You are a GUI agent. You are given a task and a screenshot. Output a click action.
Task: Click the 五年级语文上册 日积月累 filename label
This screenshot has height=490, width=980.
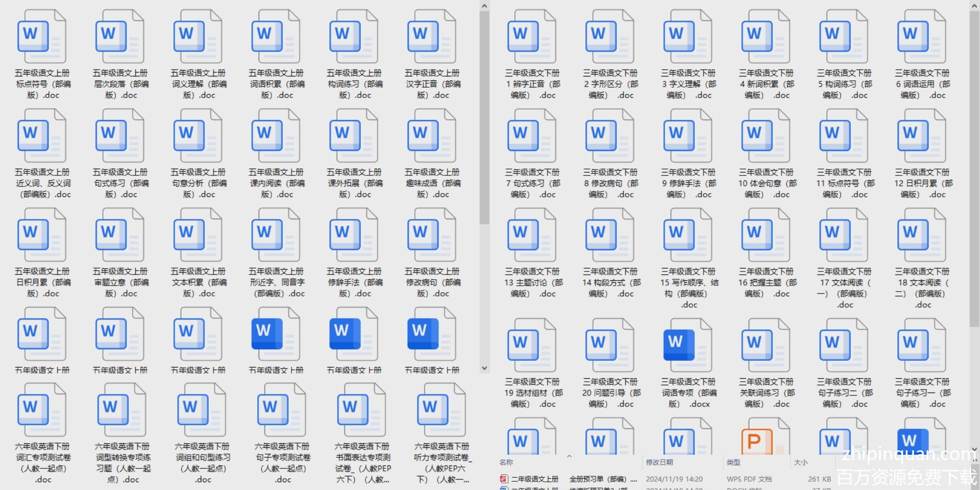(x=43, y=282)
